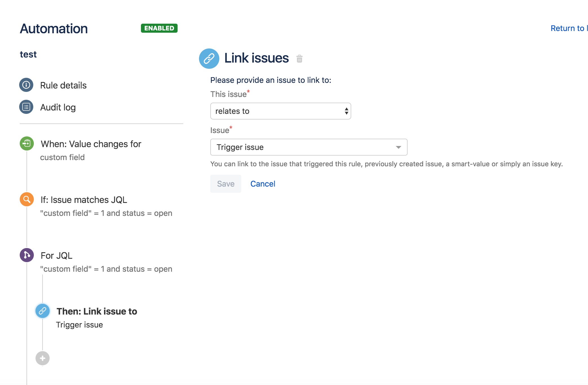
Task: Open the 'relates to' link type dropdown
Action: [x=280, y=111]
